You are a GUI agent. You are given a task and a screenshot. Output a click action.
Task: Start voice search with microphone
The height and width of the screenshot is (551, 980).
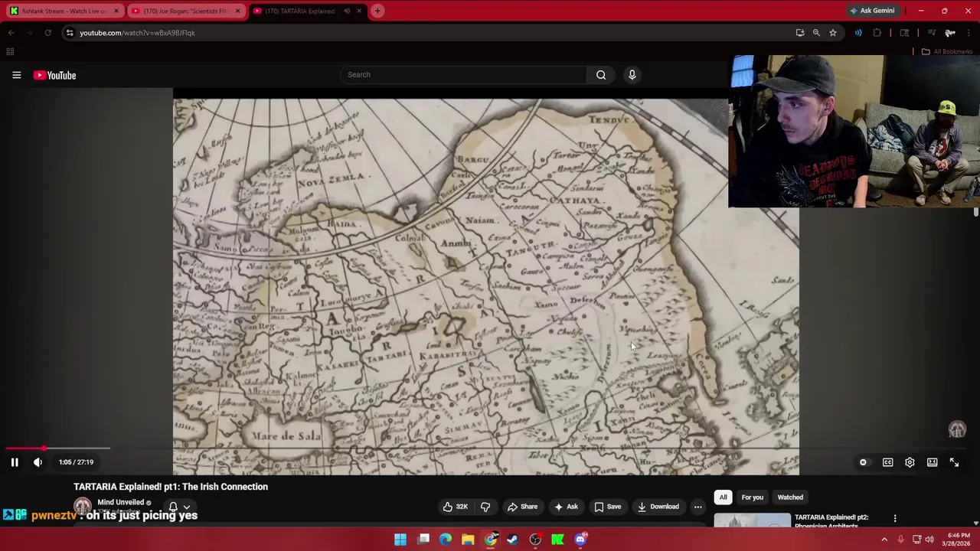[632, 74]
